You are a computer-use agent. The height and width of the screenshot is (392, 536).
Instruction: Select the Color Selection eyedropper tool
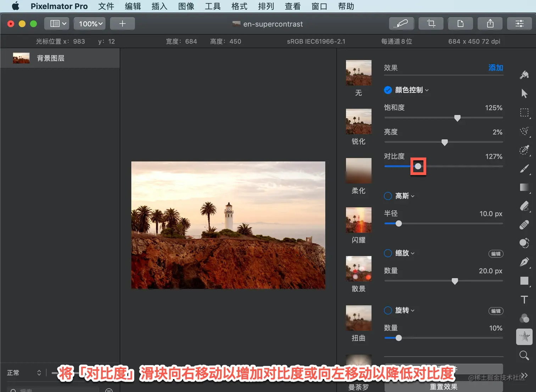(x=524, y=150)
